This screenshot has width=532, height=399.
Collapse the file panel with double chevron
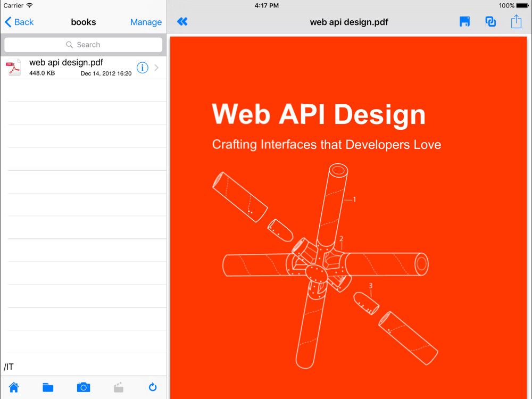(182, 21)
